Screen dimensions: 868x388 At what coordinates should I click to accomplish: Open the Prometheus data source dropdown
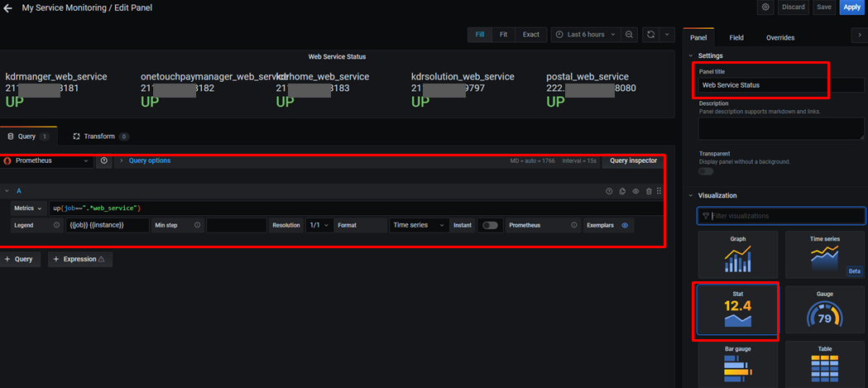[46, 160]
